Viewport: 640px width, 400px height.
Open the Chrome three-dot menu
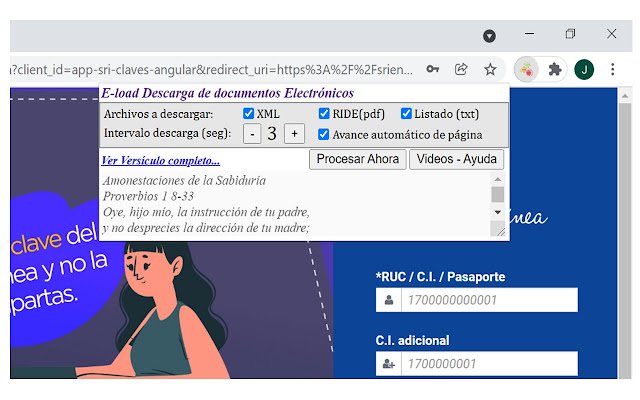click(x=613, y=69)
